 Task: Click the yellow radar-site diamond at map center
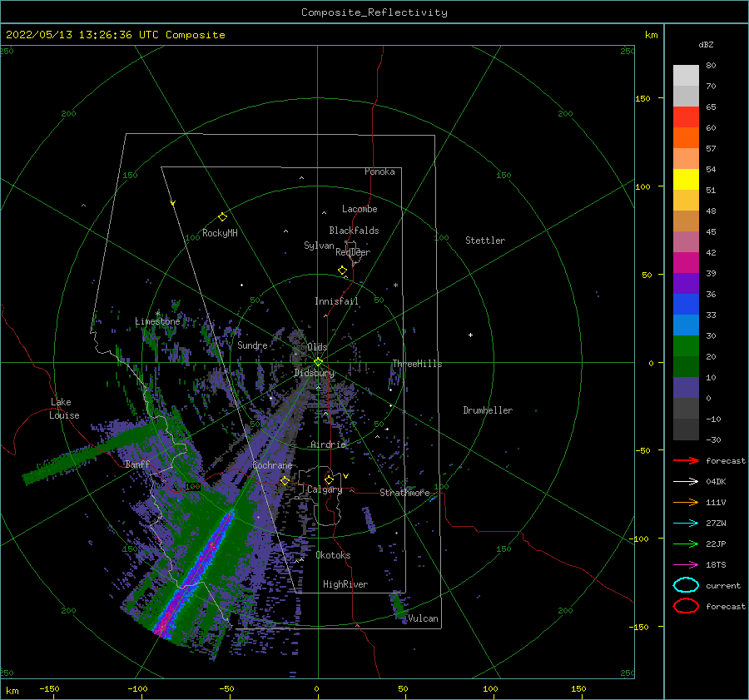click(318, 362)
